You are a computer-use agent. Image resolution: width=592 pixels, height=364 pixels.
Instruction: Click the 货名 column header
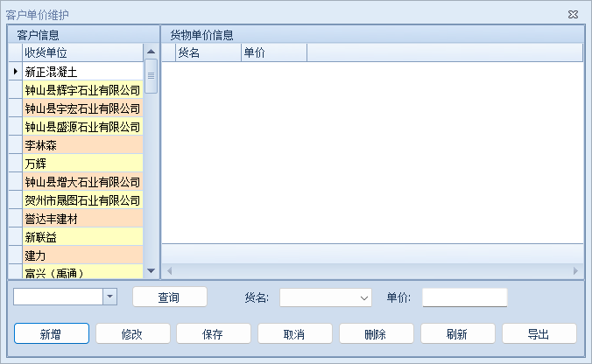click(x=208, y=52)
